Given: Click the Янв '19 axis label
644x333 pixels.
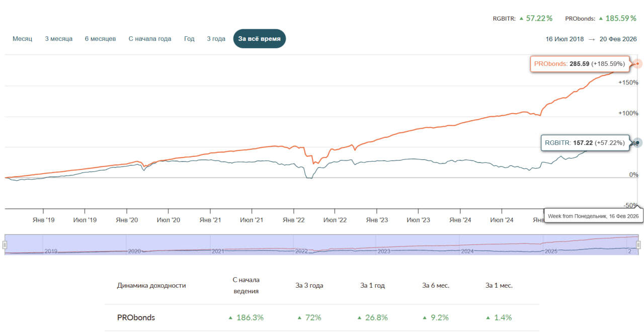Looking at the screenshot, I should [43, 220].
